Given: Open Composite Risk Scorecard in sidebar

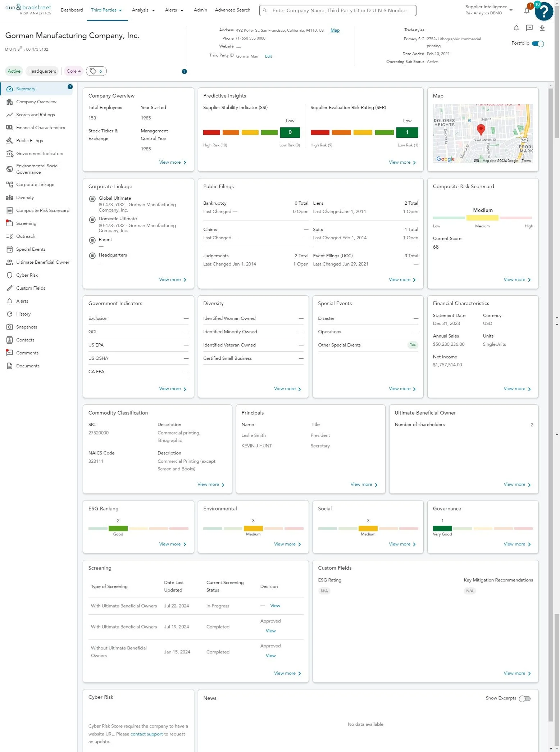Looking at the screenshot, I should pyautogui.click(x=36, y=210).
